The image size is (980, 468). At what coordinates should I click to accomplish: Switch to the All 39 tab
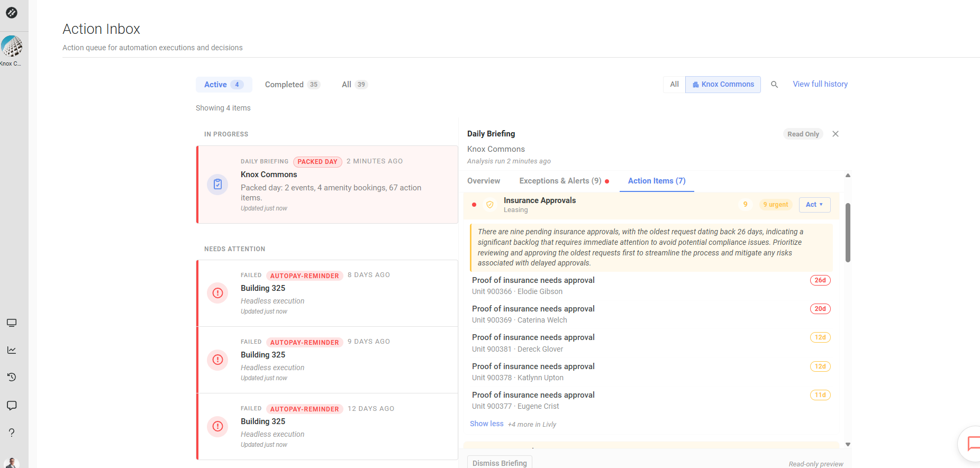point(355,85)
